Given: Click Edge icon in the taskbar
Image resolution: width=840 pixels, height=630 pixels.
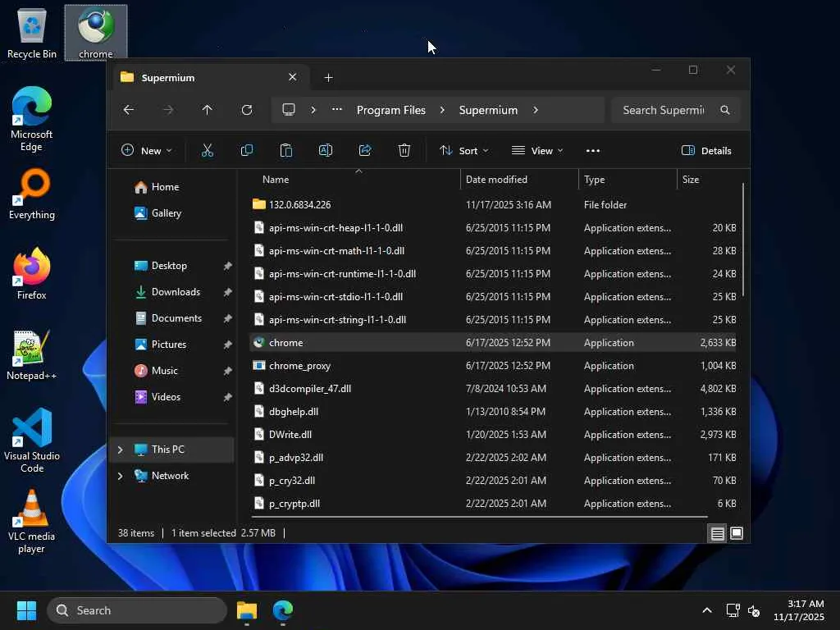Looking at the screenshot, I should point(283,610).
